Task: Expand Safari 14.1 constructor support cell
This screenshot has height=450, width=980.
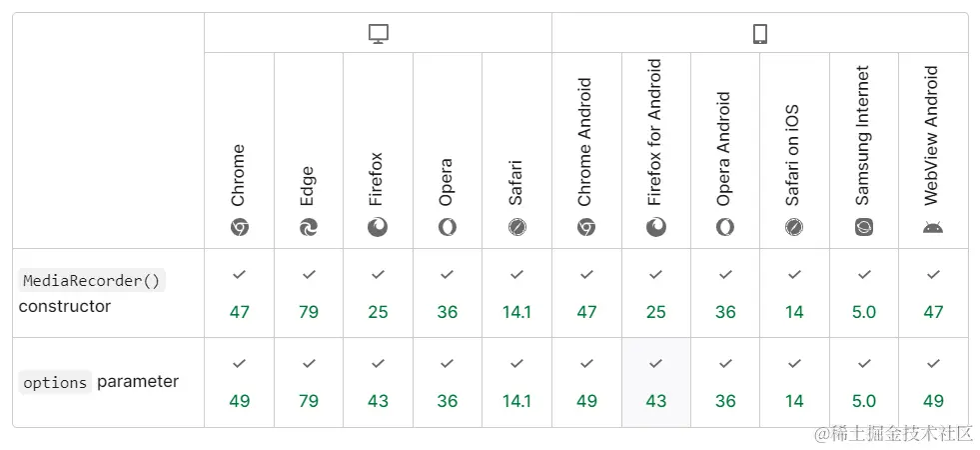Action: pos(516,293)
